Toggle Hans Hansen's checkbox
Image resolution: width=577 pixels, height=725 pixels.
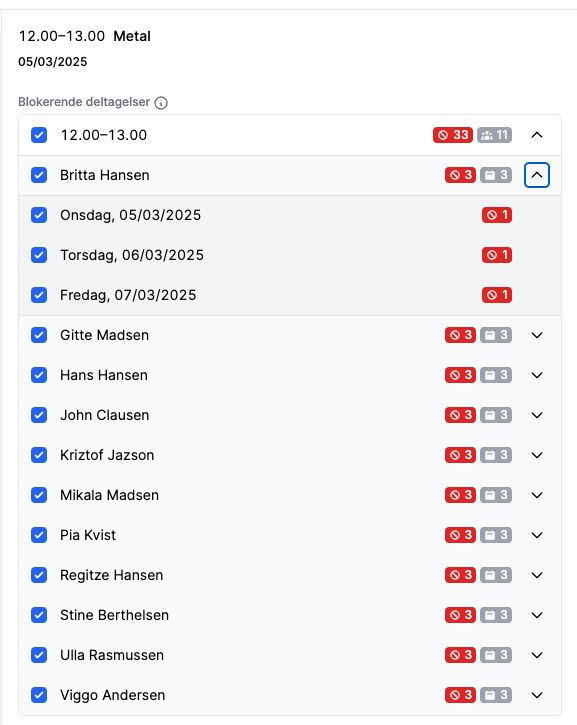point(39,375)
